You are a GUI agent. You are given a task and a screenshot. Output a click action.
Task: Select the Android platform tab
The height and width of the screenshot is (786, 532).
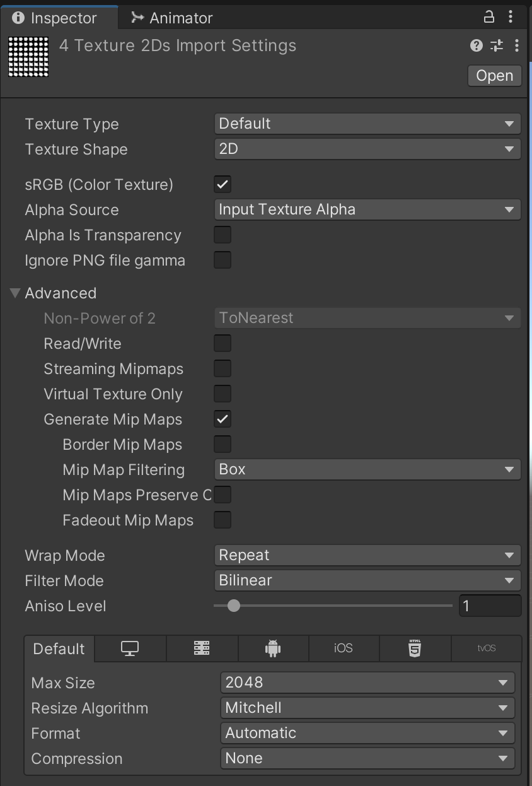click(273, 648)
